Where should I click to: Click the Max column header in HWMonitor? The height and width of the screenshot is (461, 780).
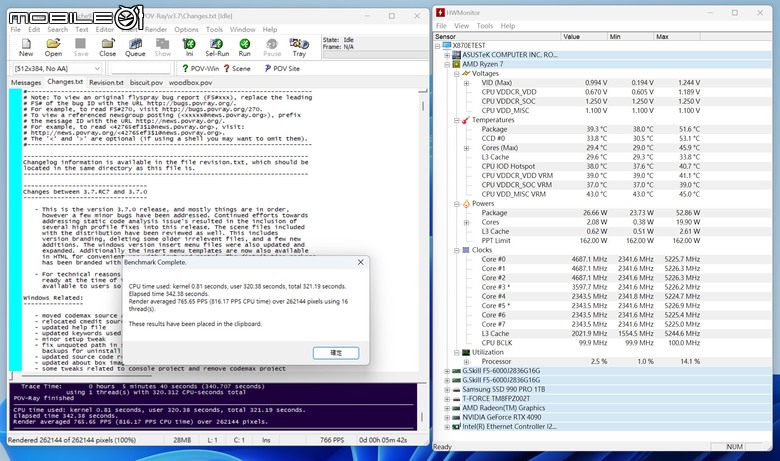[x=677, y=36]
